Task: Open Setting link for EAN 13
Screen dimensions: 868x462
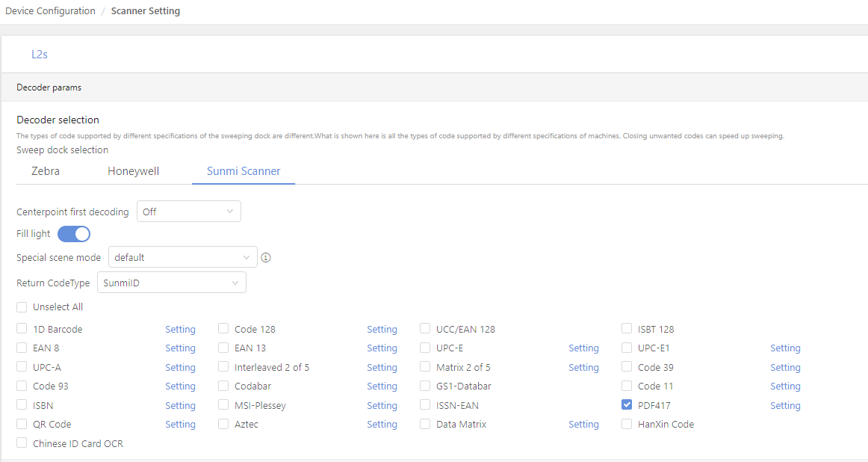Action: coord(382,348)
